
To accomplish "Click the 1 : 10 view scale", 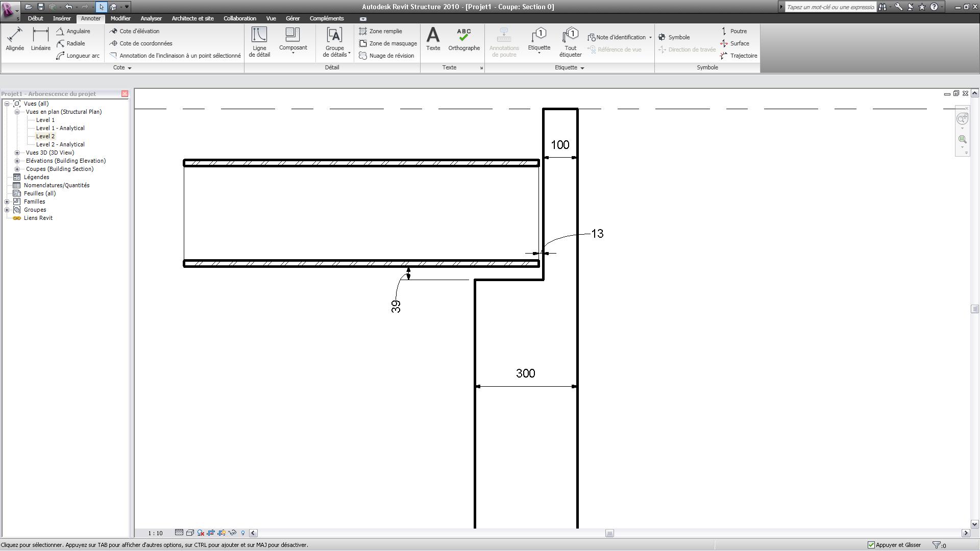I will click(155, 533).
